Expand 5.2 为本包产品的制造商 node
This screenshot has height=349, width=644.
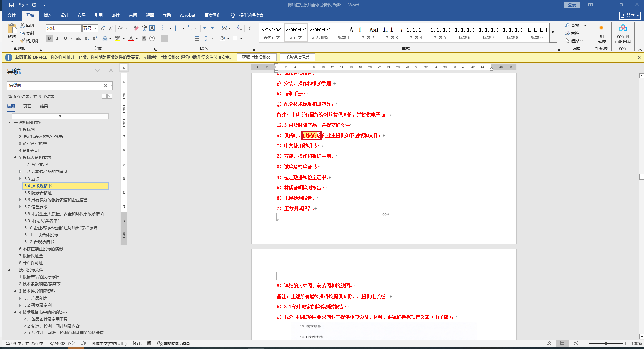20,171
